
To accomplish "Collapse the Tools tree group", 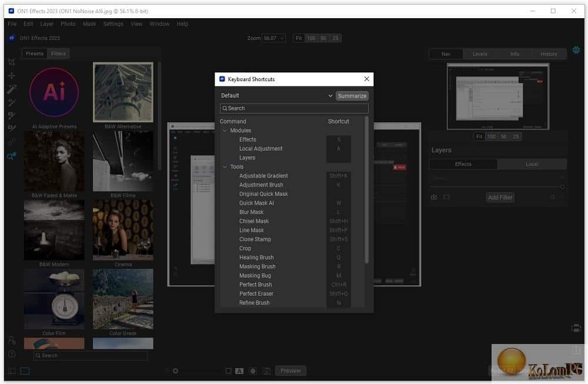I will pyautogui.click(x=225, y=167).
